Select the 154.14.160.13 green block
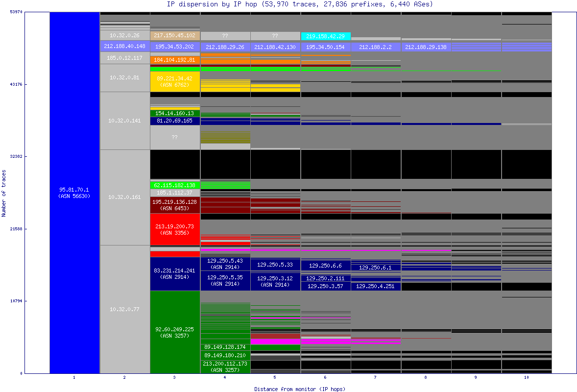 (x=174, y=113)
